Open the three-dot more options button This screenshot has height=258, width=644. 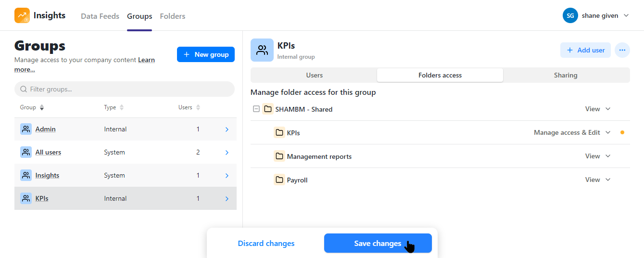tap(622, 50)
